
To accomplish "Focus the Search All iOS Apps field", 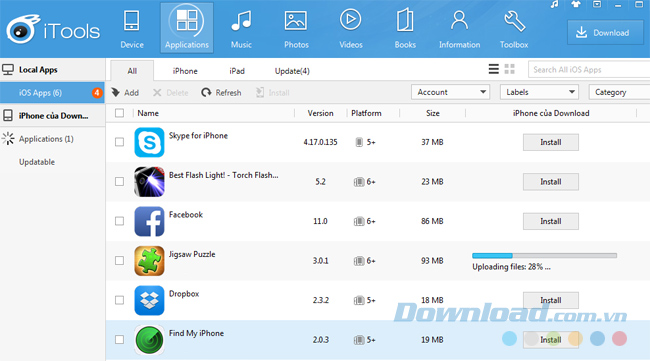I will point(589,70).
